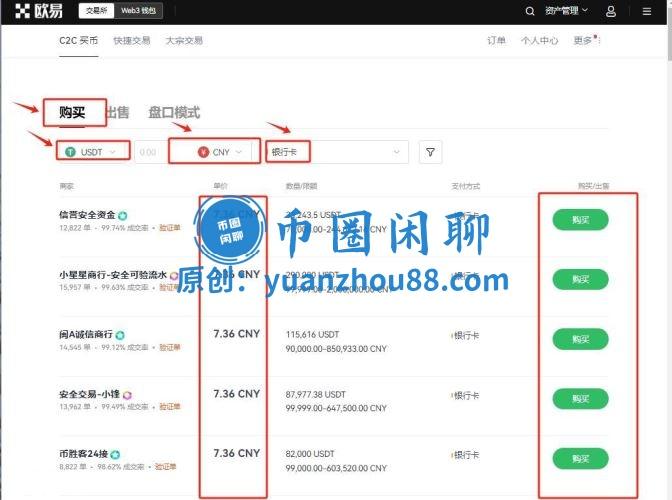Open merchant 小星星商行-安全可验流水 profile
Viewport: 672px width, 500px height.
[113, 275]
